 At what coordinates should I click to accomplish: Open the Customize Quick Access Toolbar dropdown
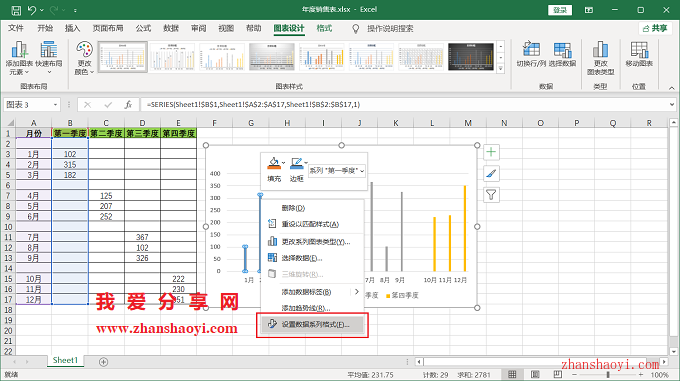(75, 10)
